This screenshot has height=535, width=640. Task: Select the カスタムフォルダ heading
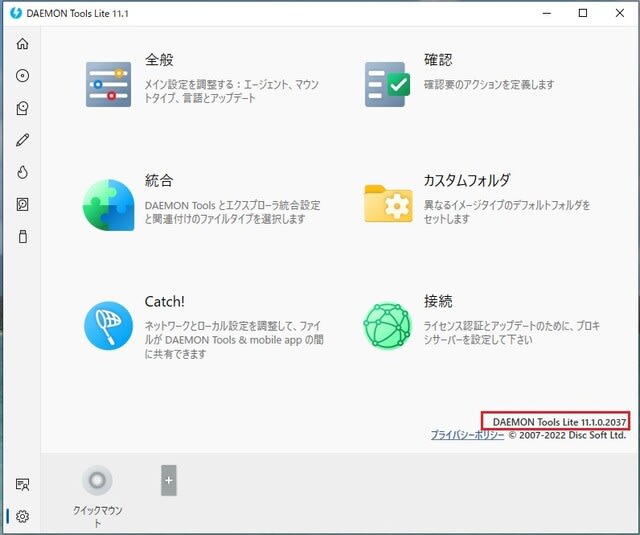point(467,180)
